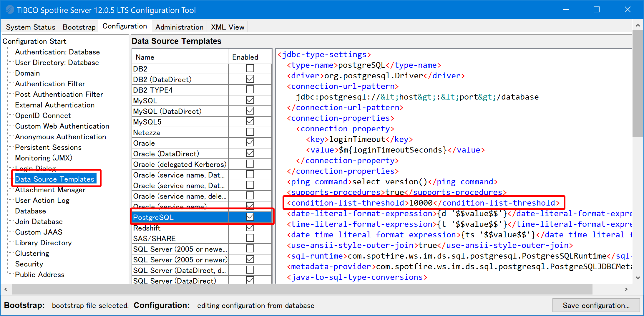
Task: Uncheck the DB2 (DataDirect) checkbox
Action: [x=250, y=79]
